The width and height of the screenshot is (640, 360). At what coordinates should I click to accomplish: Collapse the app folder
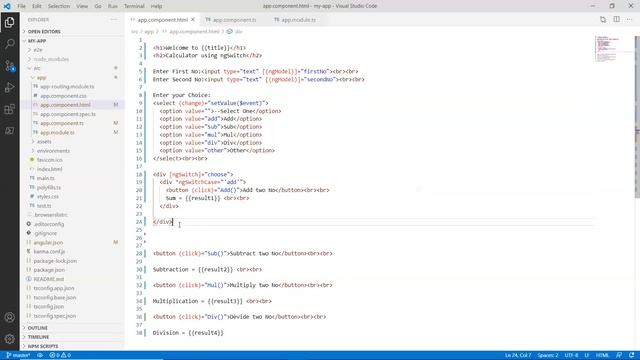pyautogui.click(x=41, y=78)
